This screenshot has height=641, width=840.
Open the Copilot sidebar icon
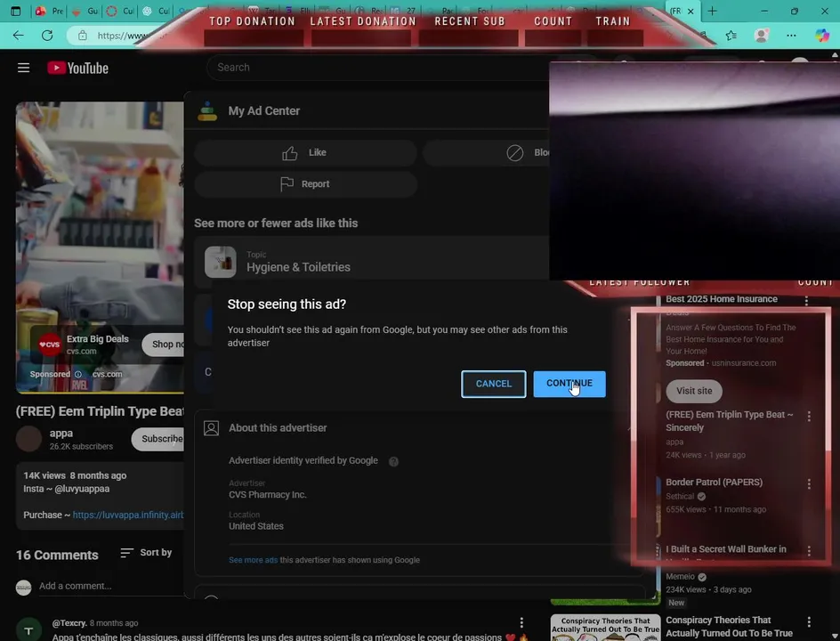pyautogui.click(x=822, y=36)
